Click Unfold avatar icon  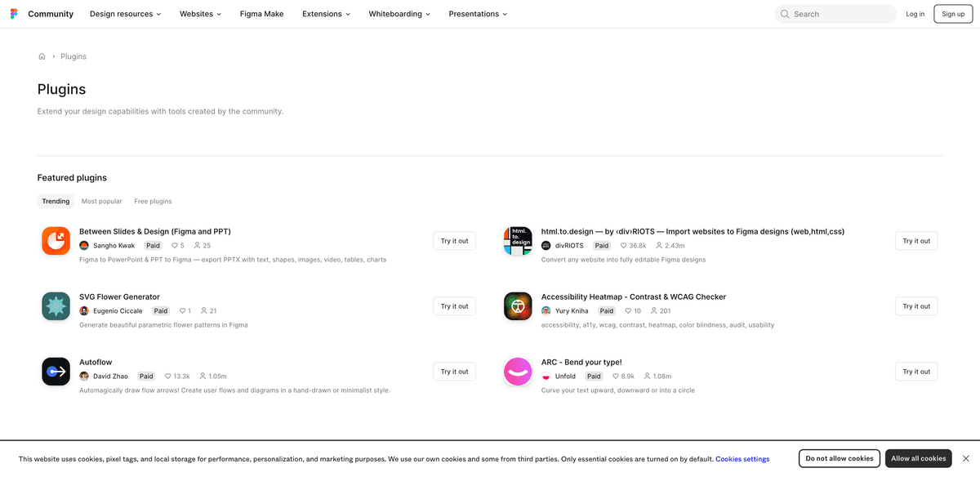[x=546, y=376]
